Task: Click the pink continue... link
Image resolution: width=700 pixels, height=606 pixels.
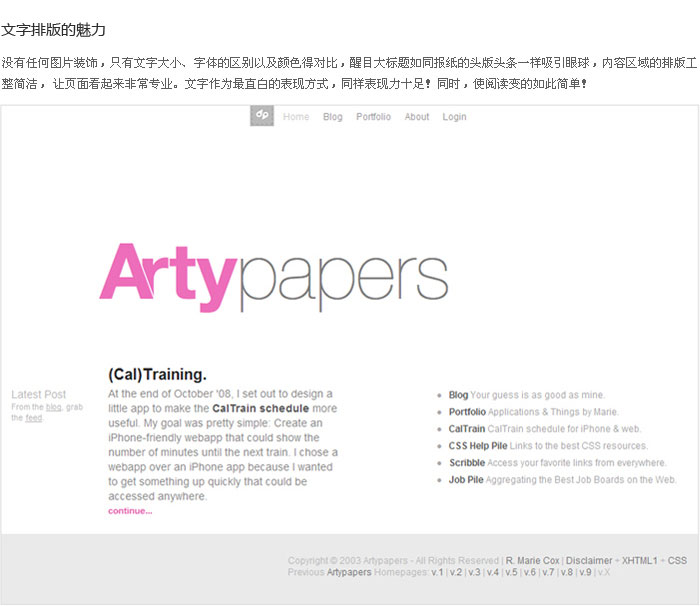Action: click(130, 511)
